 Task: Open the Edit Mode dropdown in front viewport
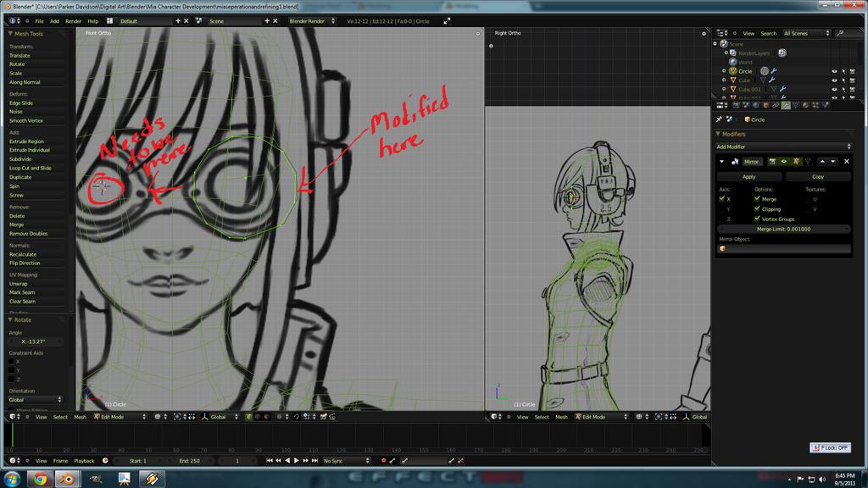[120, 417]
